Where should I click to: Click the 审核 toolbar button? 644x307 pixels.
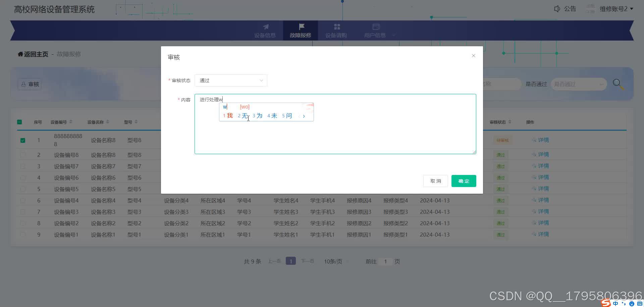[x=30, y=84]
